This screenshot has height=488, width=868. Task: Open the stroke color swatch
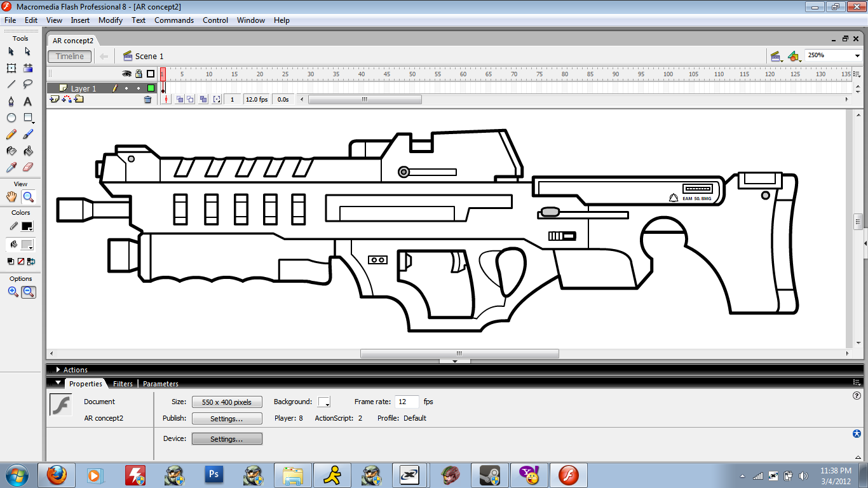tap(27, 226)
